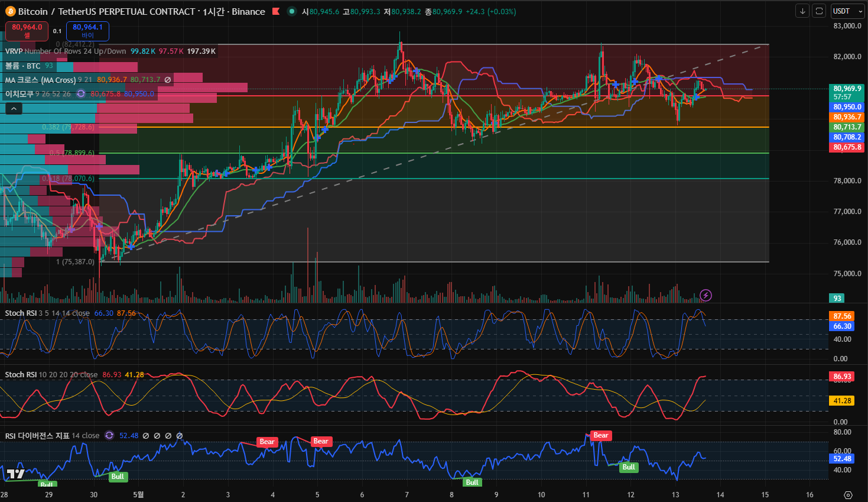868x502 pixels.
Task: Click the yellow 41.28 Stoch RSI axis label
Action: coord(842,401)
